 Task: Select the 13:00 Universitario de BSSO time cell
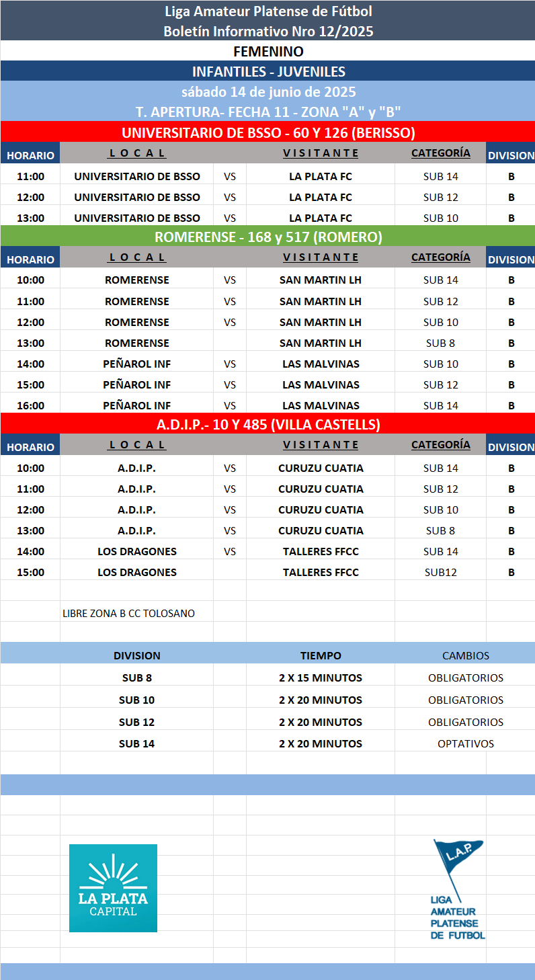tap(30, 218)
